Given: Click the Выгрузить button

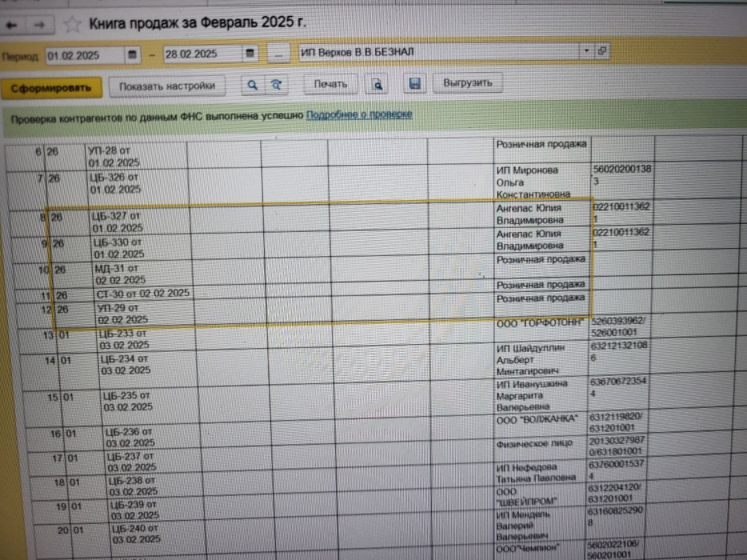Looking at the screenshot, I should point(467,83).
